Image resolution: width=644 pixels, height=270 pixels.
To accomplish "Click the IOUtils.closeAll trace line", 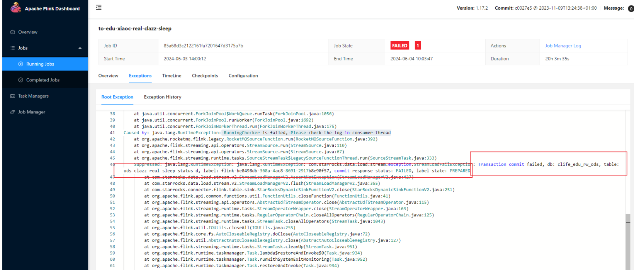I will coord(219,228).
